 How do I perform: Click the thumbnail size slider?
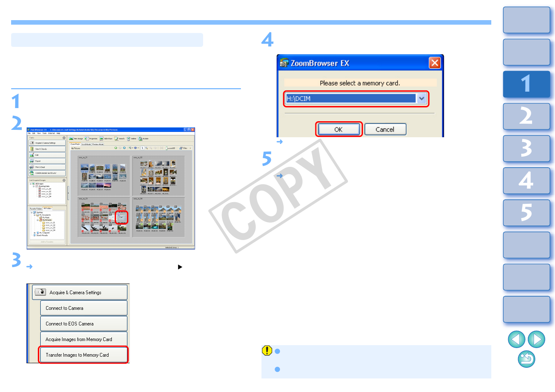(171, 148)
